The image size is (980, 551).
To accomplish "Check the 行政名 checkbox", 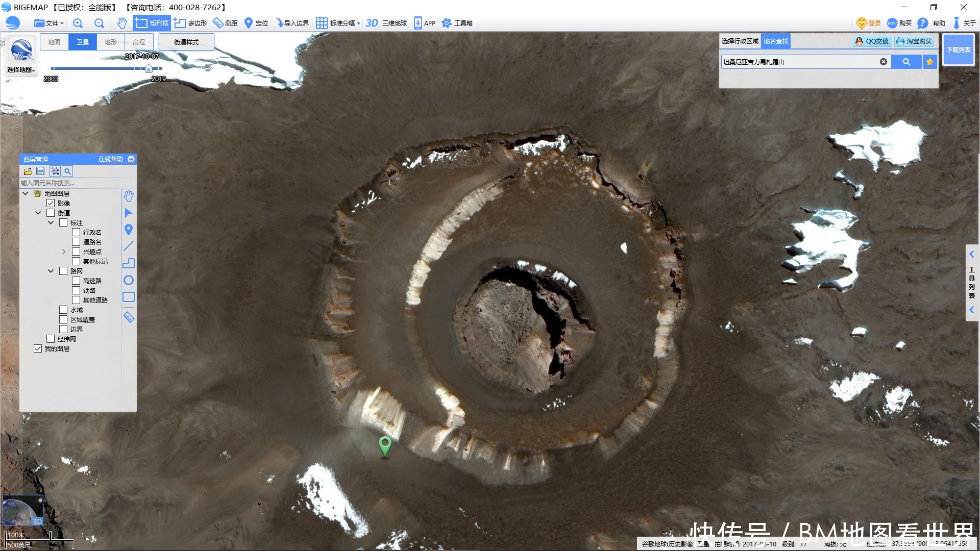I will click(x=76, y=232).
